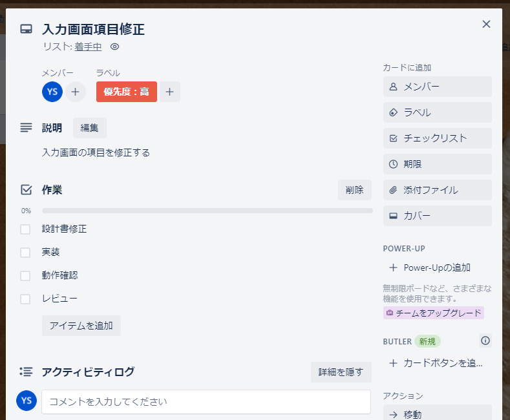Click the card icon beside the title
Image resolution: width=510 pixels, height=420 pixels.
(x=26, y=29)
